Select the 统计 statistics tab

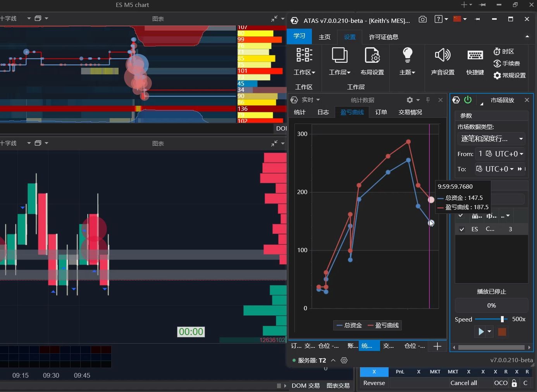(300, 112)
